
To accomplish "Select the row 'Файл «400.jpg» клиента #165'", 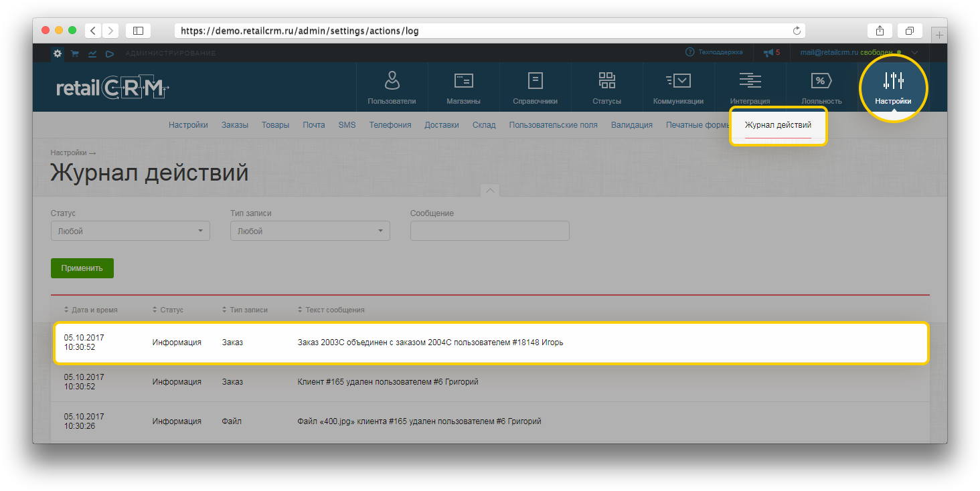I will click(490, 421).
